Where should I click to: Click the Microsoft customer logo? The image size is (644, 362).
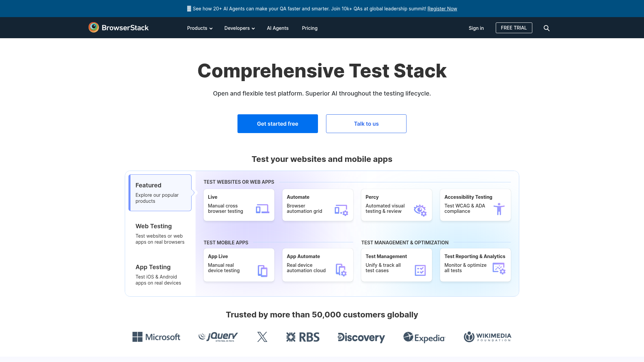(x=156, y=337)
